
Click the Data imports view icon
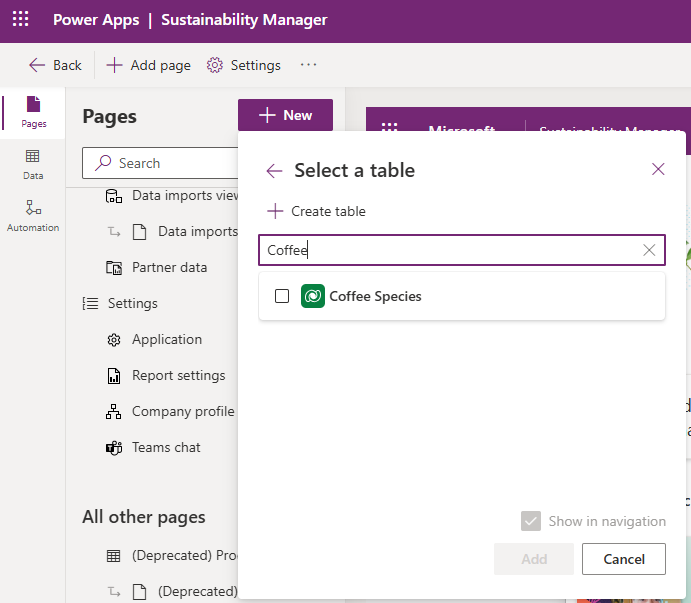point(114,196)
